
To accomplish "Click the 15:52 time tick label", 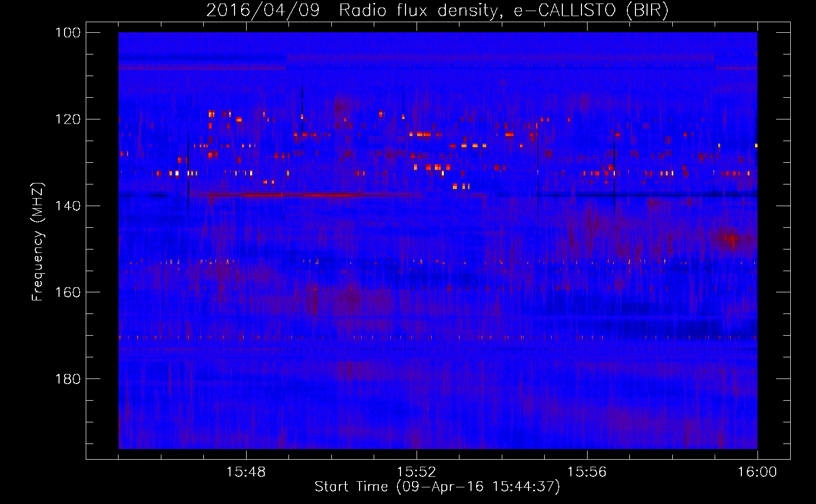I will pyautogui.click(x=416, y=472).
